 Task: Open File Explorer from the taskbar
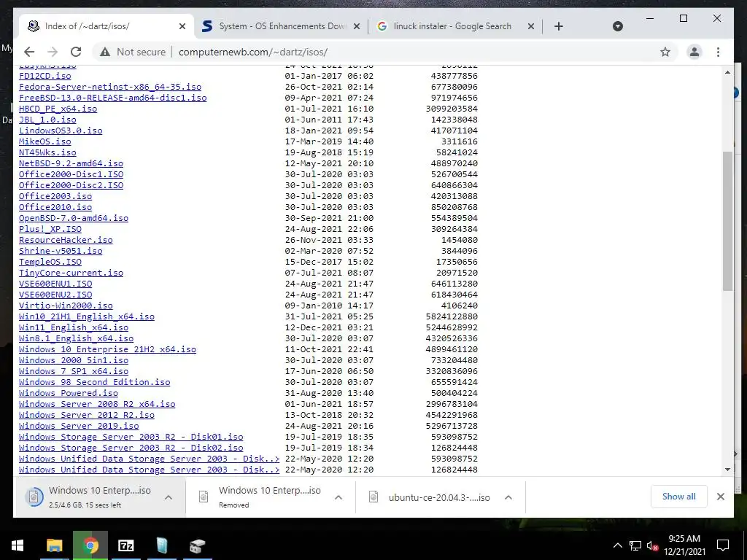54,545
